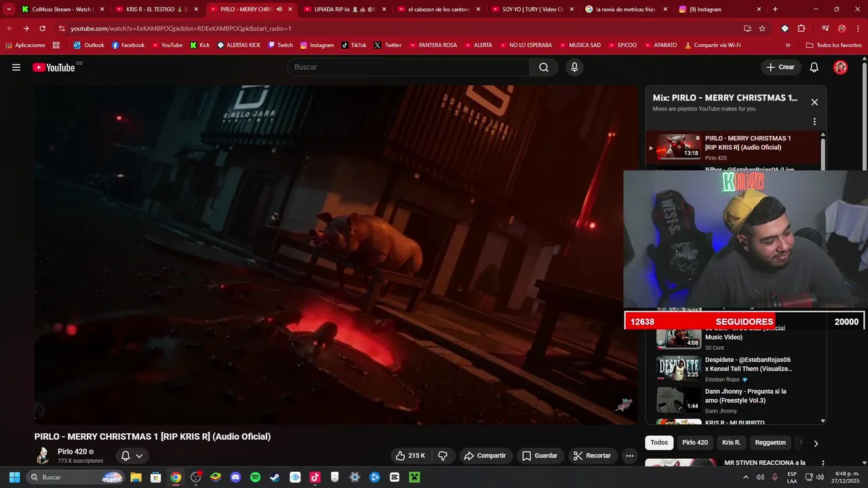The width and height of the screenshot is (868, 488).
Task: Open the TikTok bookmark
Action: (x=354, y=45)
